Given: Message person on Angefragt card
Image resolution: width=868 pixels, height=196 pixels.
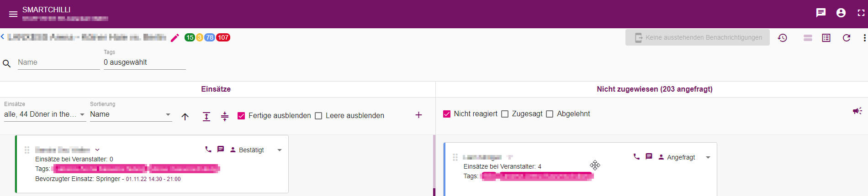Looking at the screenshot, I should pos(649,156).
